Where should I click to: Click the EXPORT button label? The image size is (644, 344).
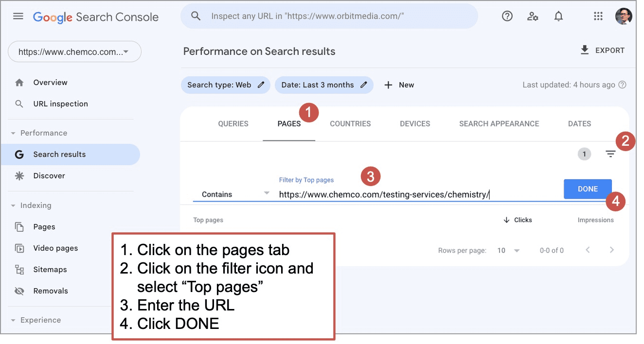[x=610, y=51]
